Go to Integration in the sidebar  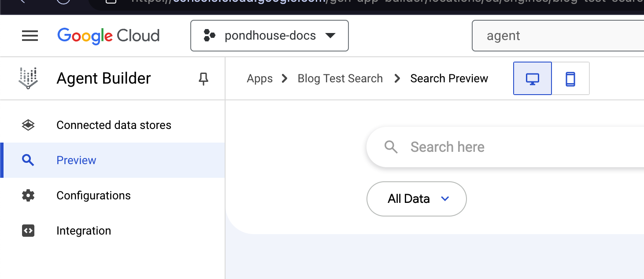[x=84, y=231]
